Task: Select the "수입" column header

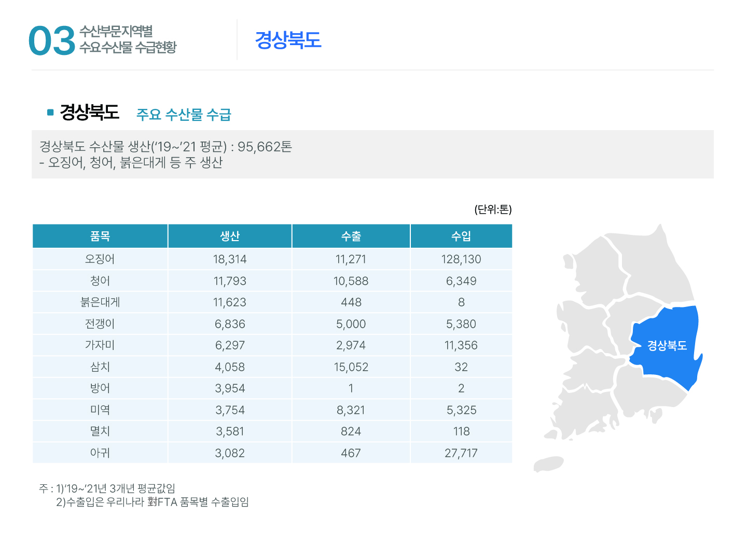Action: coord(461,236)
